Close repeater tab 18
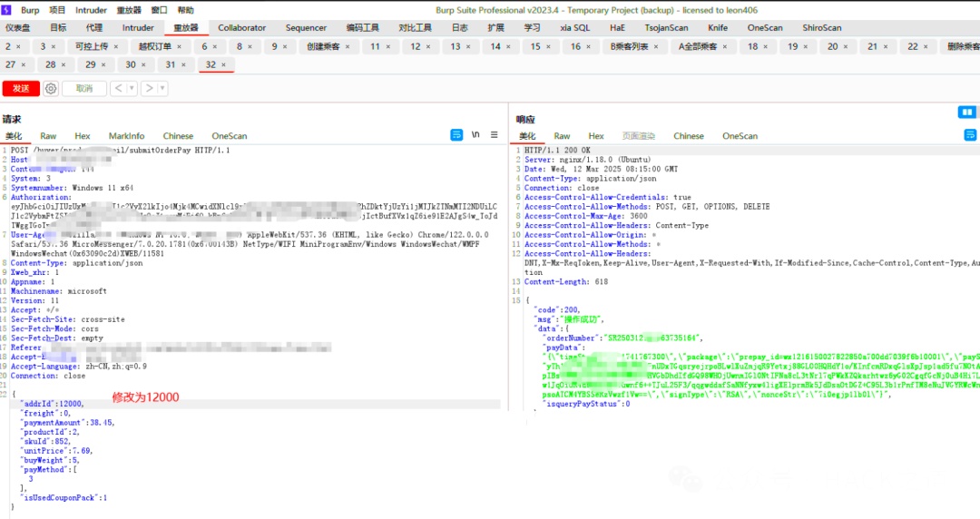The height and width of the screenshot is (519, 980). (x=766, y=47)
